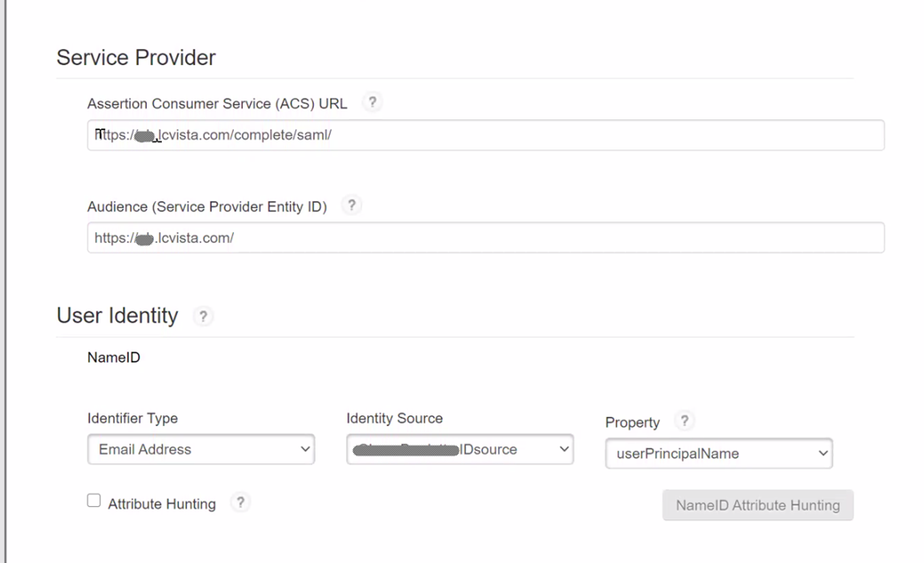Click the Identity Source field label

pos(394,418)
